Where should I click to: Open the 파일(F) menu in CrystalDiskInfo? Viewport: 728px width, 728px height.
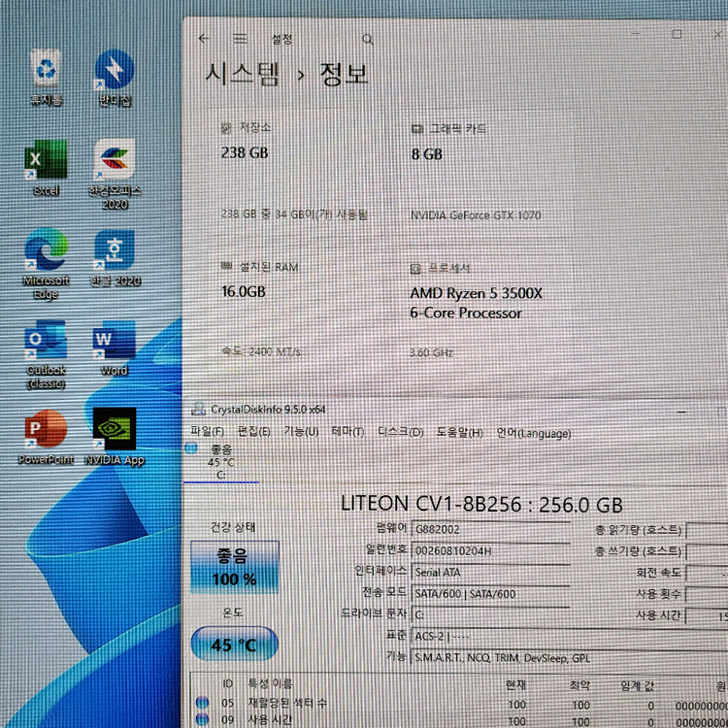coord(207,431)
